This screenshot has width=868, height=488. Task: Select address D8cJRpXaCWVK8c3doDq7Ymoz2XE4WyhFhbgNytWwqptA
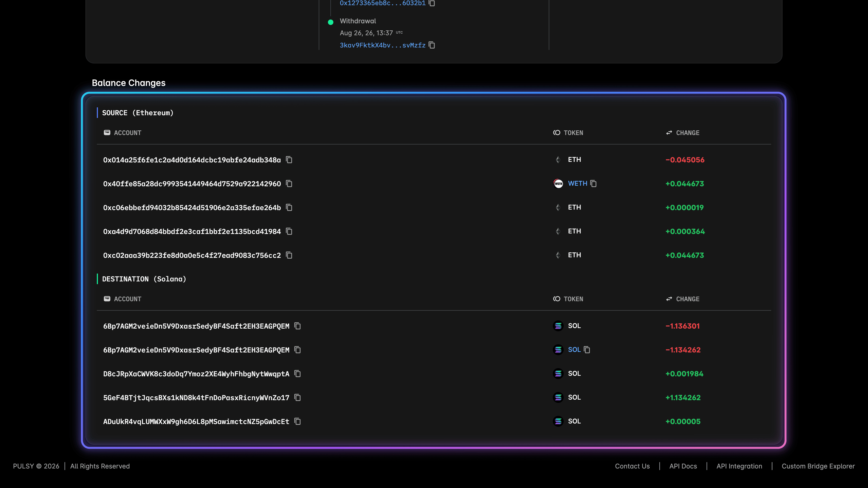(x=196, y=374)
